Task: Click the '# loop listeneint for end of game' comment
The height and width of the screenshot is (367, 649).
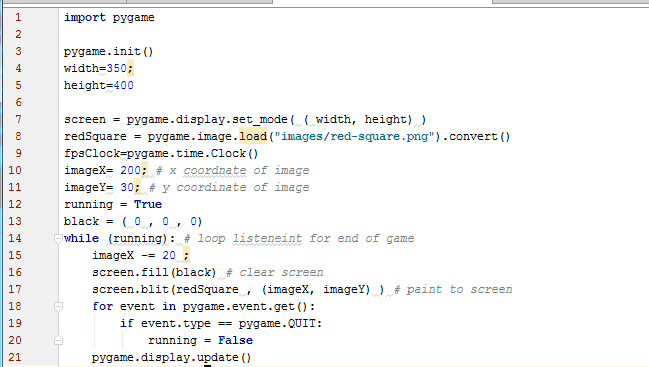Action: click(x=299, y=238)
